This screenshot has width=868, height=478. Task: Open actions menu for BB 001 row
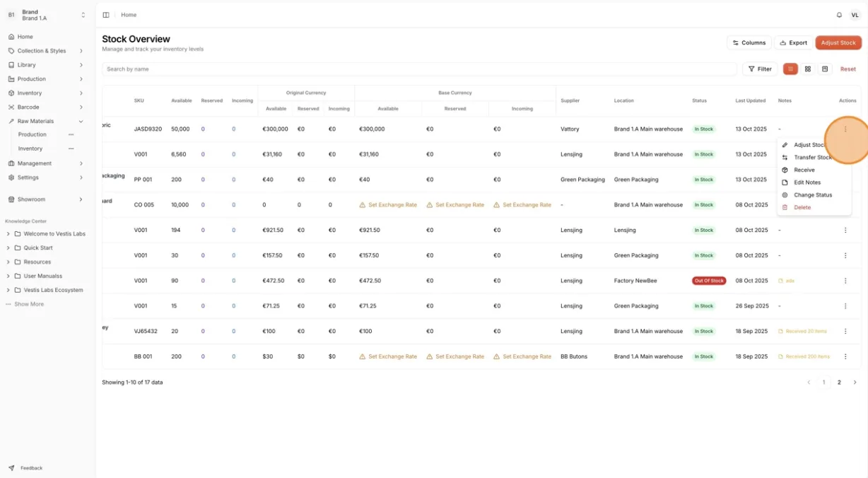coord(845,357)
